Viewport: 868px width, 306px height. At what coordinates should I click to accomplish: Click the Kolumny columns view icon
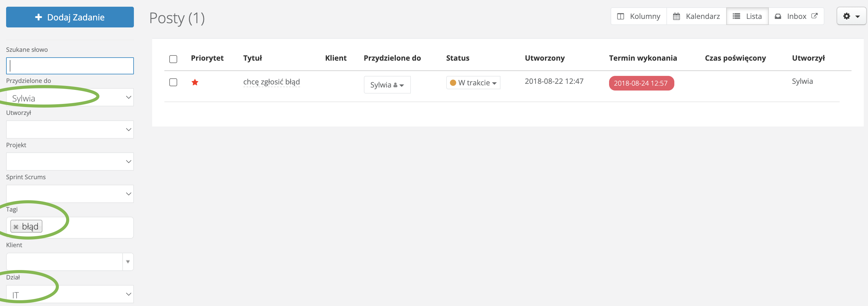[620, 16]
